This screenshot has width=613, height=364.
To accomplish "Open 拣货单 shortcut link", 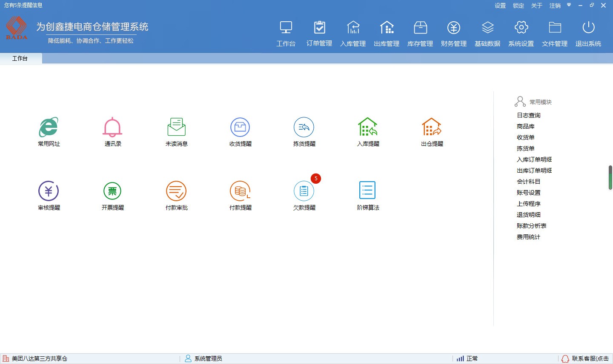I will pos(526,148).
